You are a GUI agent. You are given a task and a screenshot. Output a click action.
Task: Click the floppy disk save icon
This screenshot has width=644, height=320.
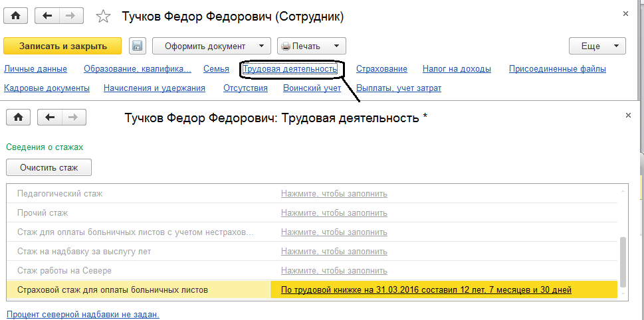click(x=138, y=46)
